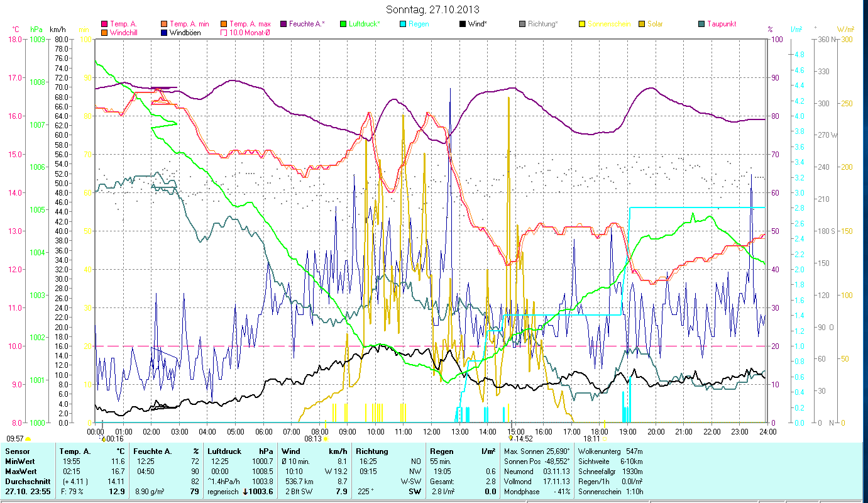Viewport: 868px width, 503px height.
Task: Click the orange Windchill legend swatch
Action: [104, 32]
